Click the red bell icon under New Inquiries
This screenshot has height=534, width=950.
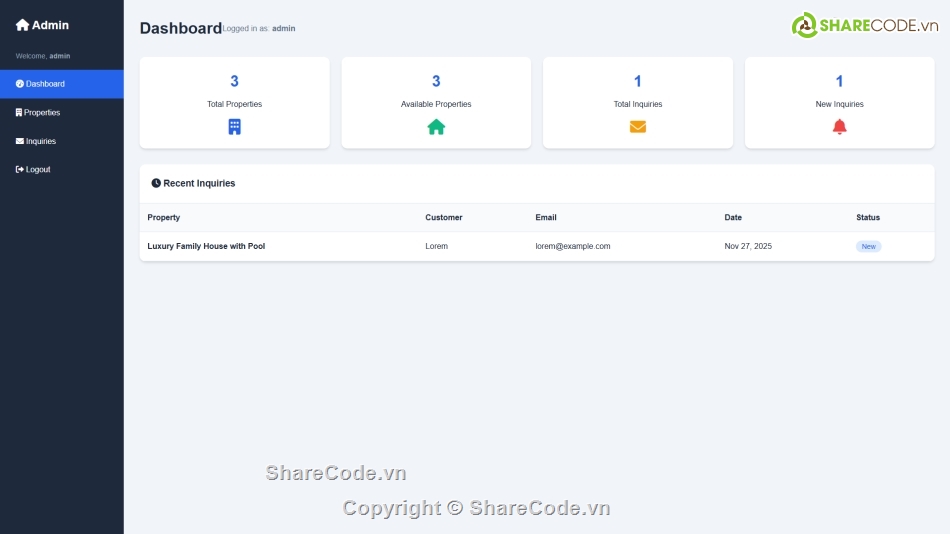pos(839,127)
